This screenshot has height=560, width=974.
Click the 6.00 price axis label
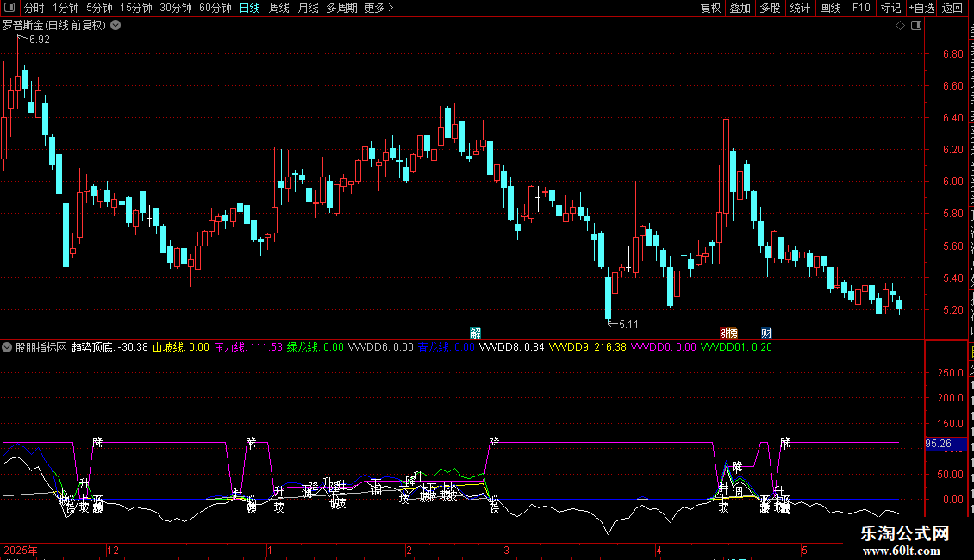click(952, 181)
